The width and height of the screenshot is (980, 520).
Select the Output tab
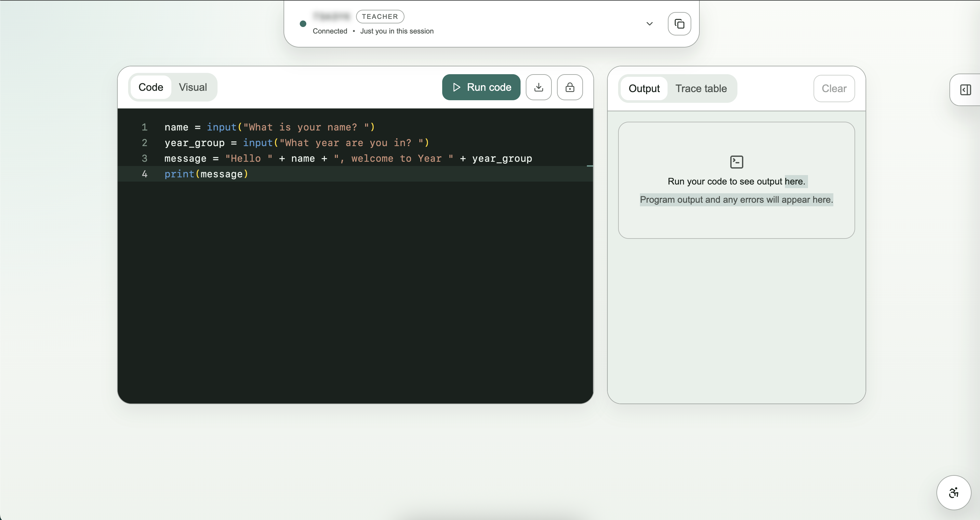click(x=644, y=88)
